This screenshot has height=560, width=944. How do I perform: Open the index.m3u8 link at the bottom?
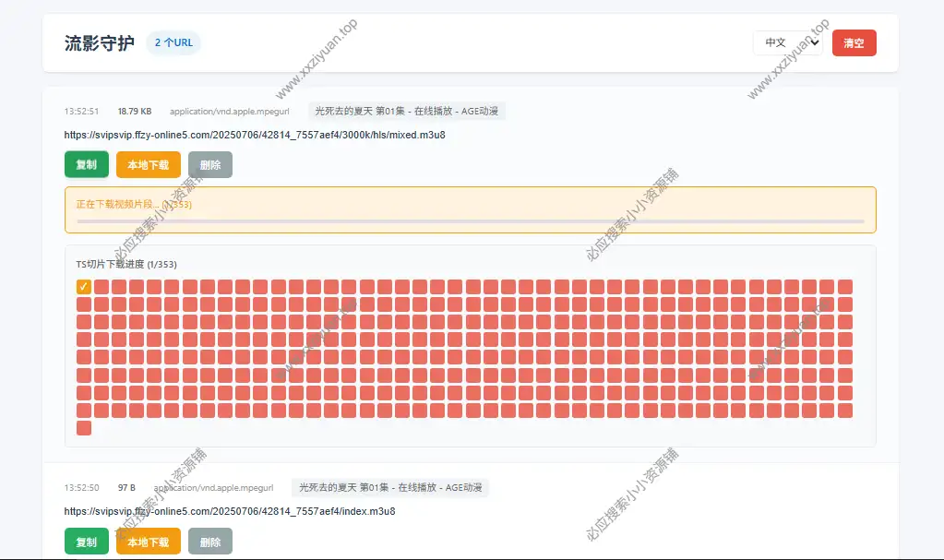[229, 510]
